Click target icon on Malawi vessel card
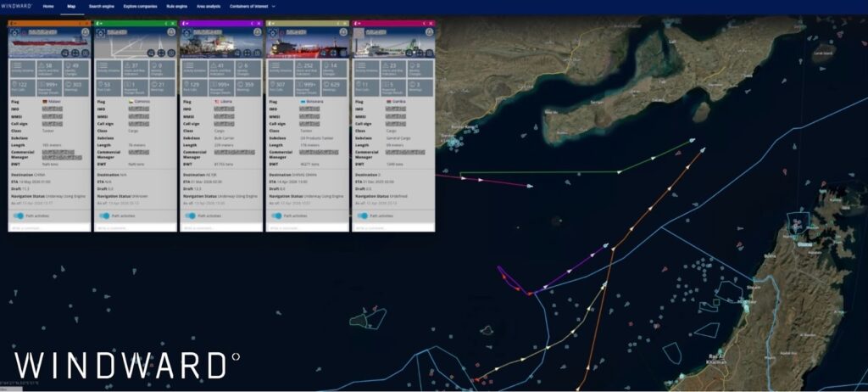The width and height of the screenshot is (868, 392). tap(15, 33)
